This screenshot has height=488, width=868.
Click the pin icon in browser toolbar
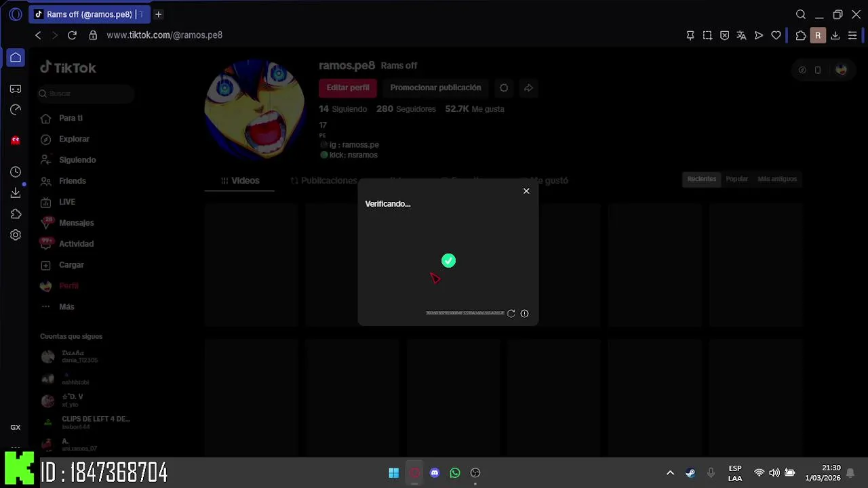[x=690, y=35]
